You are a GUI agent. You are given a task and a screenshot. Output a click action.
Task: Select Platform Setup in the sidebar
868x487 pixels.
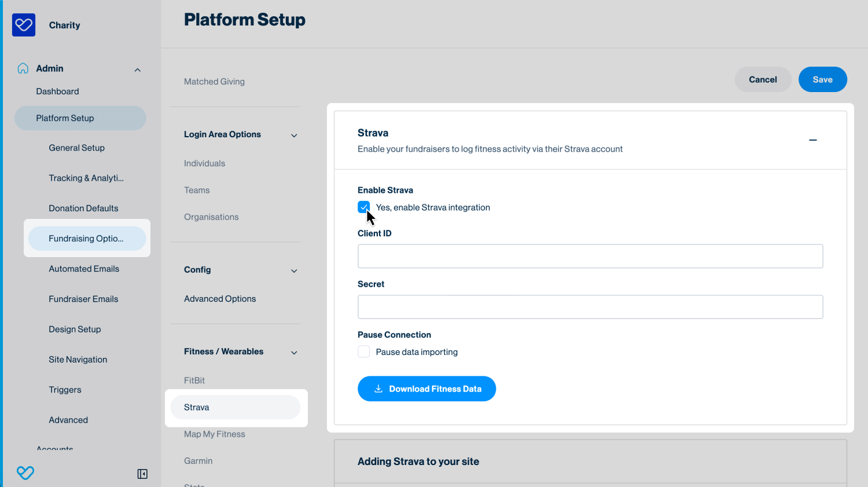tap(80, 118)
